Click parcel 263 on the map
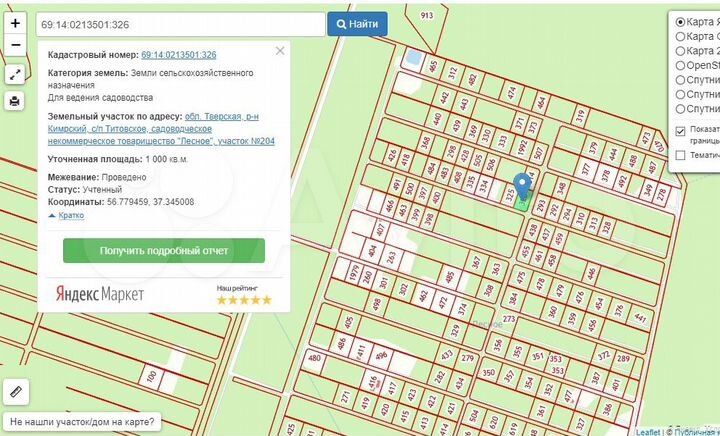Viewport: 720px width, 436px height. click(x=391, y=256)
